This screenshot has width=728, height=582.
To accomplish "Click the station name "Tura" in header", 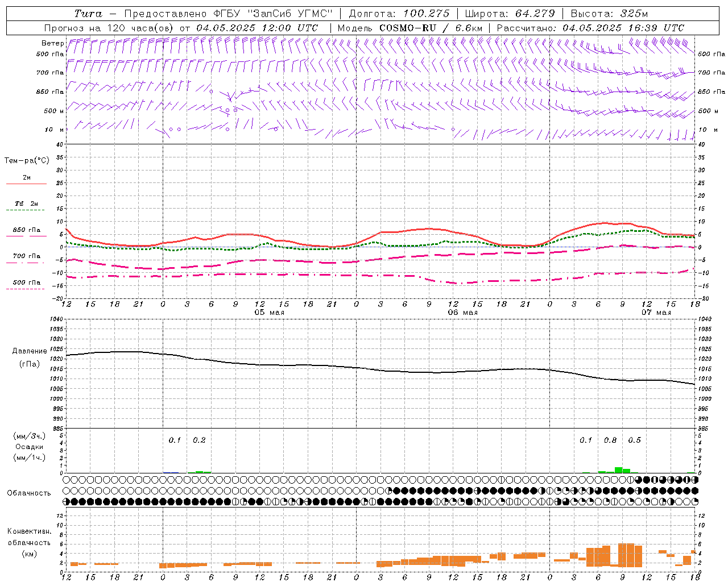I will [x=88, y=14].
